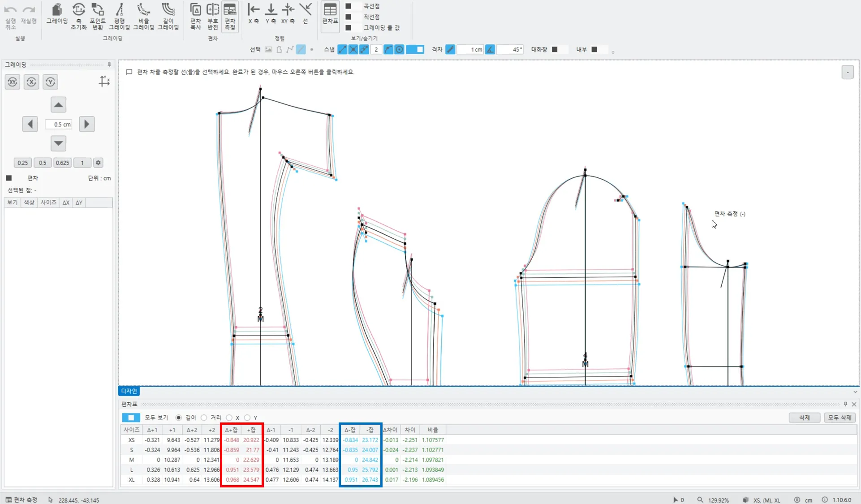Click the 축 초기화 axis reset icon
This screenshot has width=861, height=504.
pyautogui.click(x=78, y=14)
